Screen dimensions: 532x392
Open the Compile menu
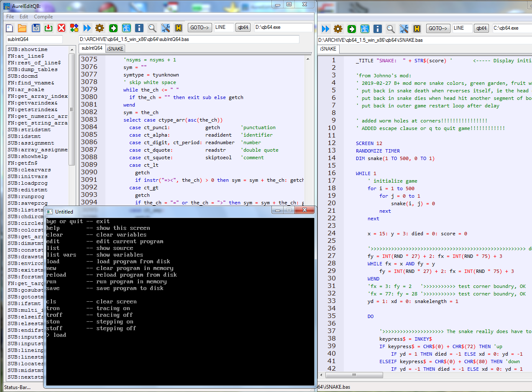43,17
